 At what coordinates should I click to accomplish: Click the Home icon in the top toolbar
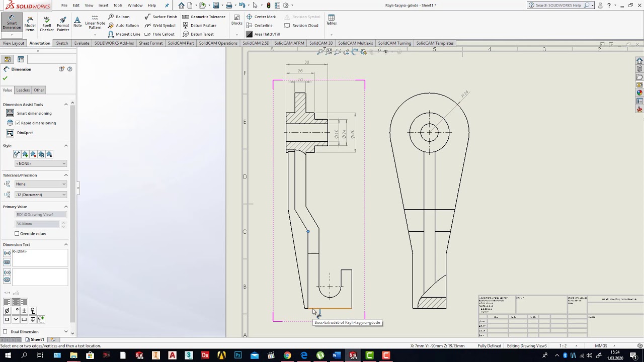click(181, 6)
